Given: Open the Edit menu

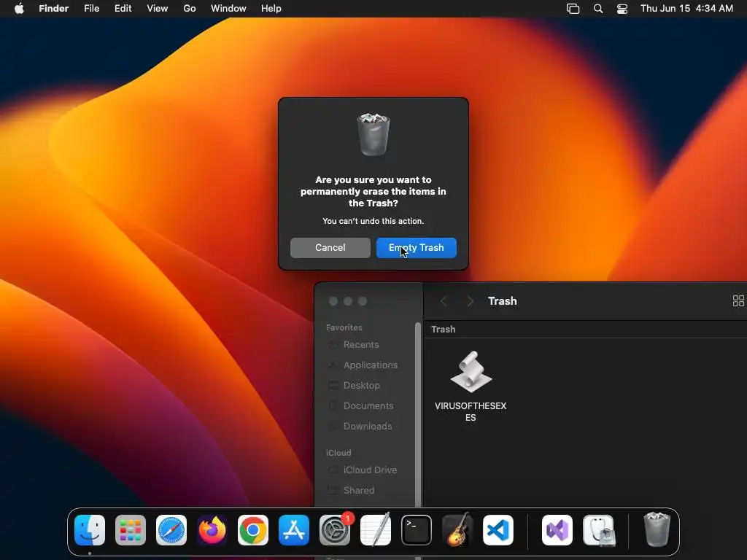Looking at the screenshot, I should pyautogui.click(x=123, y=9).
